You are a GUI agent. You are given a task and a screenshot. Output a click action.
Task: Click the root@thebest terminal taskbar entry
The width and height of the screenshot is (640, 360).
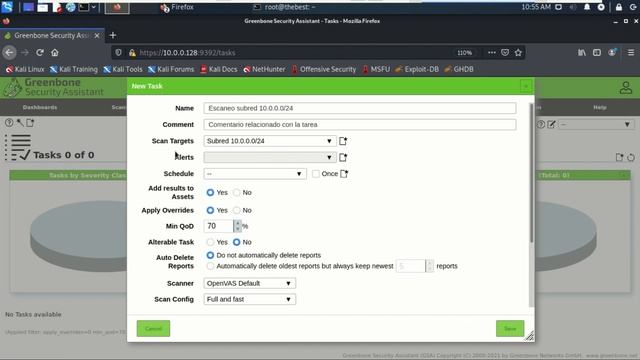[x=284, y=7]
